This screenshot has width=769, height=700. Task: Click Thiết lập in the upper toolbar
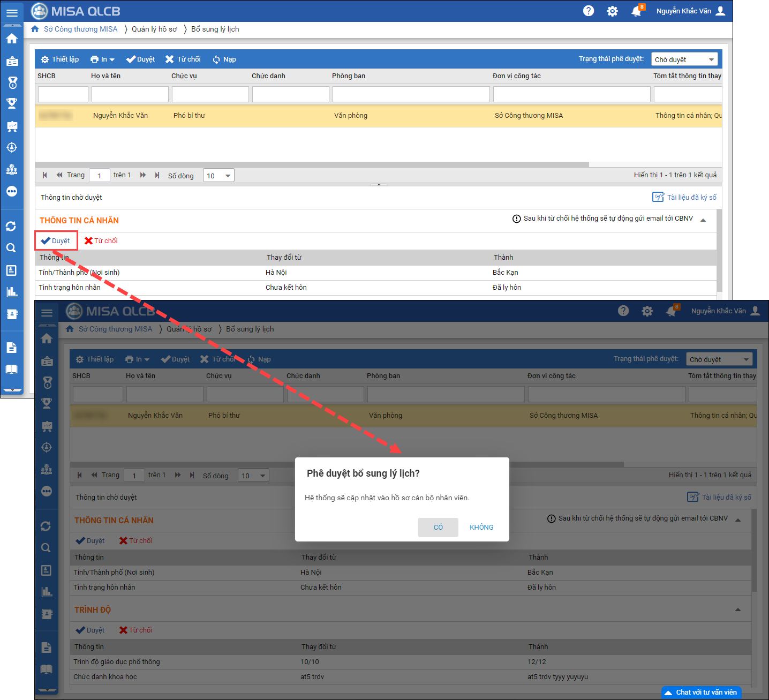tap(60, 59)
